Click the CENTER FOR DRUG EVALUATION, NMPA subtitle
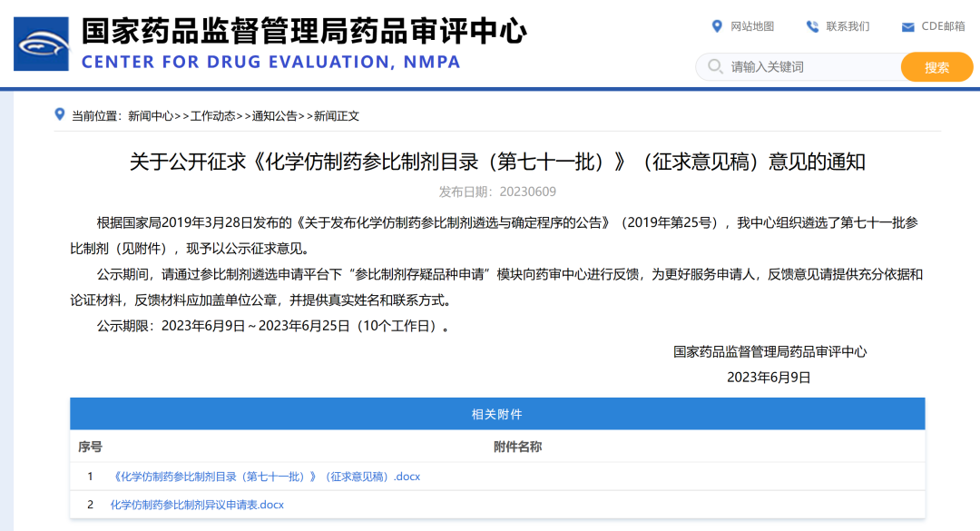Viewport: 980px width, 531px height. click(270, 62)
